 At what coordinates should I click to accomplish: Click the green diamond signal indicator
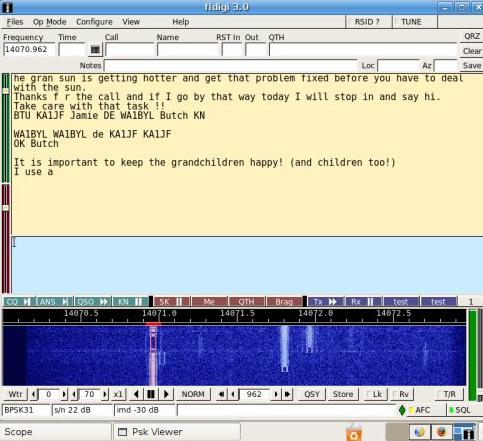(x=402, y=410)
